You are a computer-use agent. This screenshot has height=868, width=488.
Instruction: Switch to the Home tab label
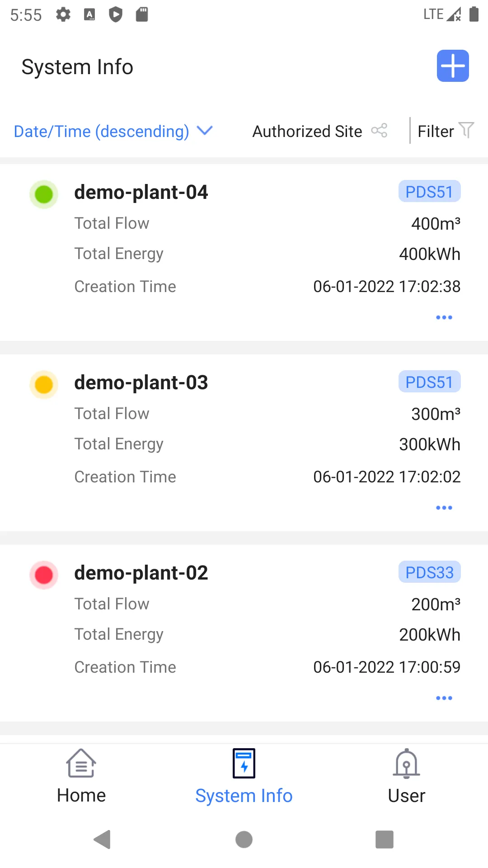coord(81,796)
